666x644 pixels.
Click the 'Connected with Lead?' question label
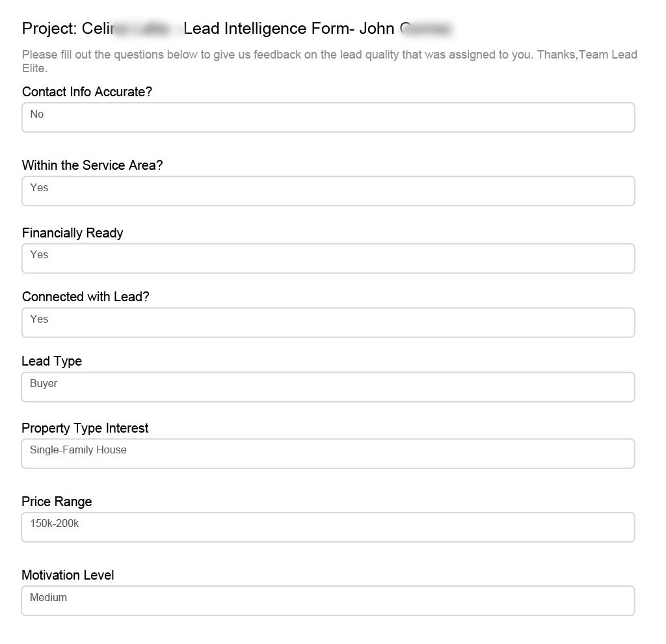(x=85, y=297)
